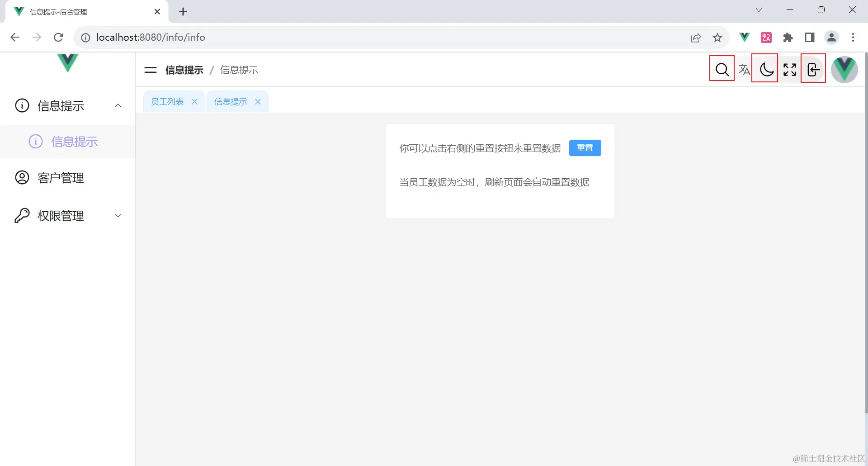868x466 pixels.
Task: Click the Vue logo in the sidebar
Action: (68, 62)
